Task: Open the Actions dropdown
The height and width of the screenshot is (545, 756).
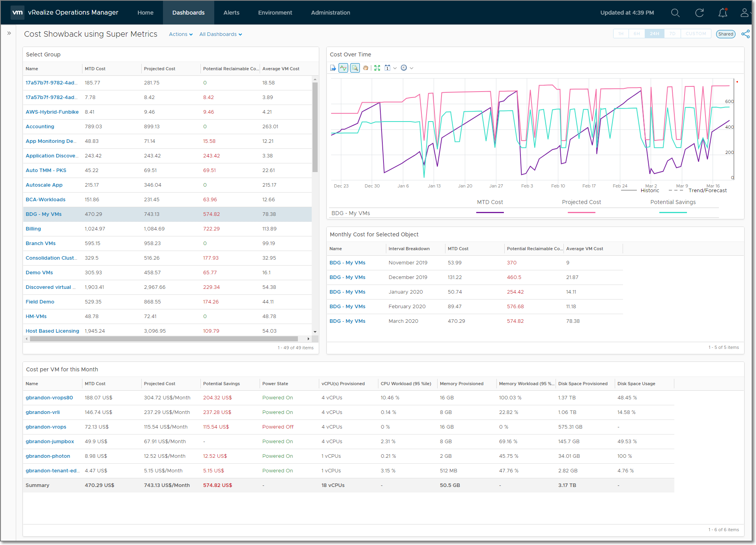Action: tap(181, 34)
